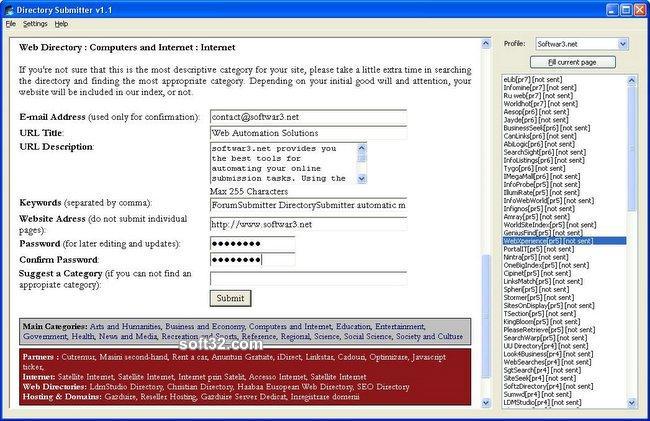Image resolution: width=650 pixels, height=421 pixels.
Task: Open the Government category link
Action: (x=45, y=336)
